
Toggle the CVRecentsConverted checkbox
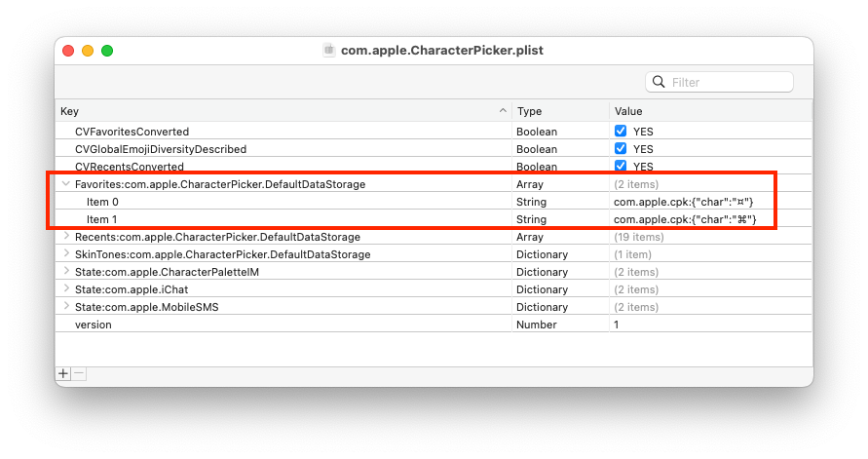click(621, 167)
